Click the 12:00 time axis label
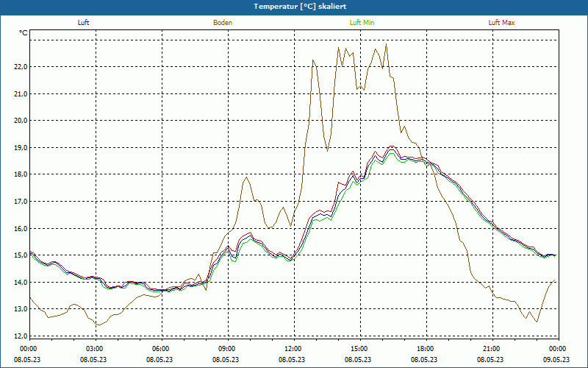This screenshot has height=368, width=588. point(292,349)
